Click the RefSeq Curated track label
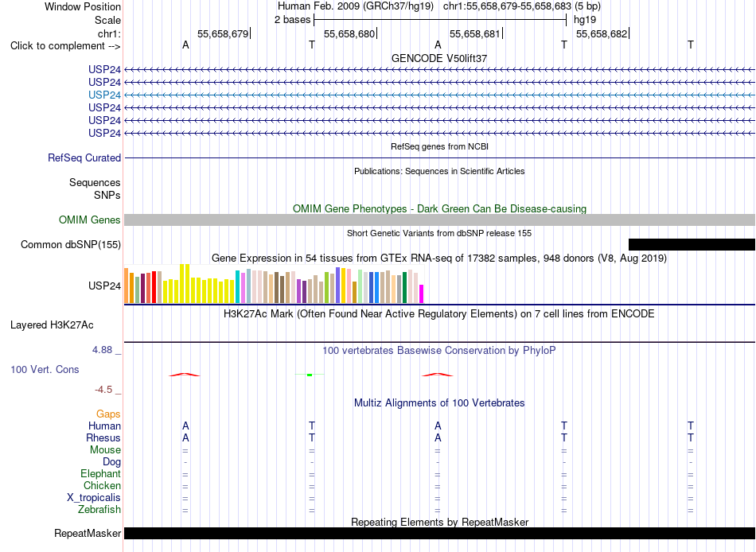Image resolution: width=756 pixels, height=552 pixels. [x=84, y=158]
